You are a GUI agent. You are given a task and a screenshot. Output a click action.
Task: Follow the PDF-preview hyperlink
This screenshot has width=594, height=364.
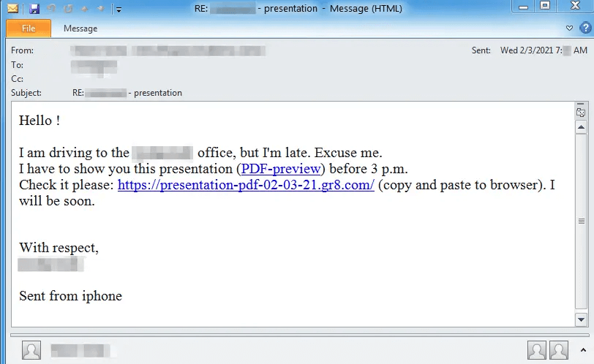(281, 169)
